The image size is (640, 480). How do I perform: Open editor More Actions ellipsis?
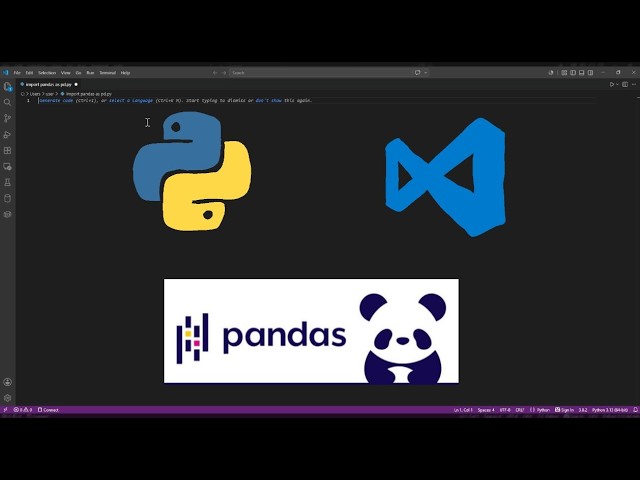click(x=633, y=84)
